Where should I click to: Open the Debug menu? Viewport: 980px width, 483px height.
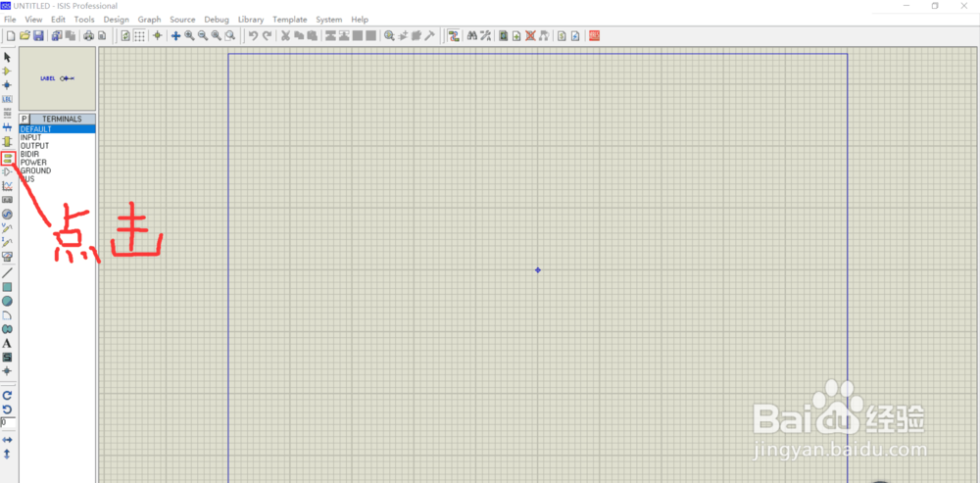(x=217, y=20)
